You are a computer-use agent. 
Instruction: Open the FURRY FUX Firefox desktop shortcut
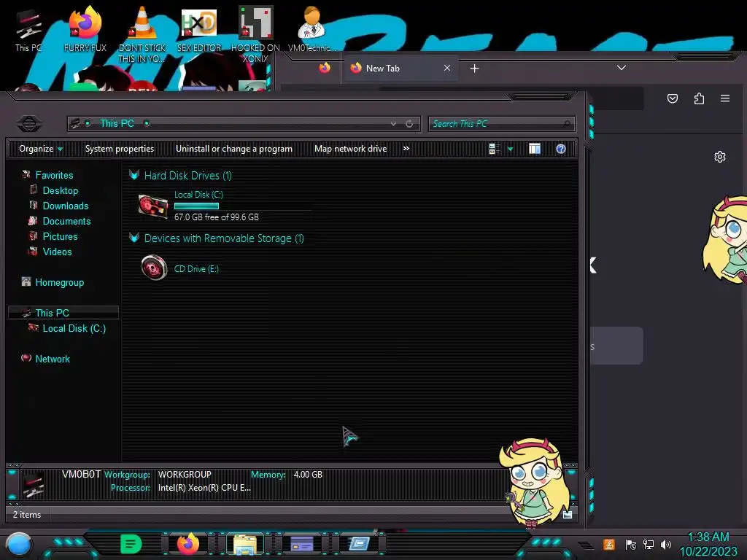(x=85, y=30)
